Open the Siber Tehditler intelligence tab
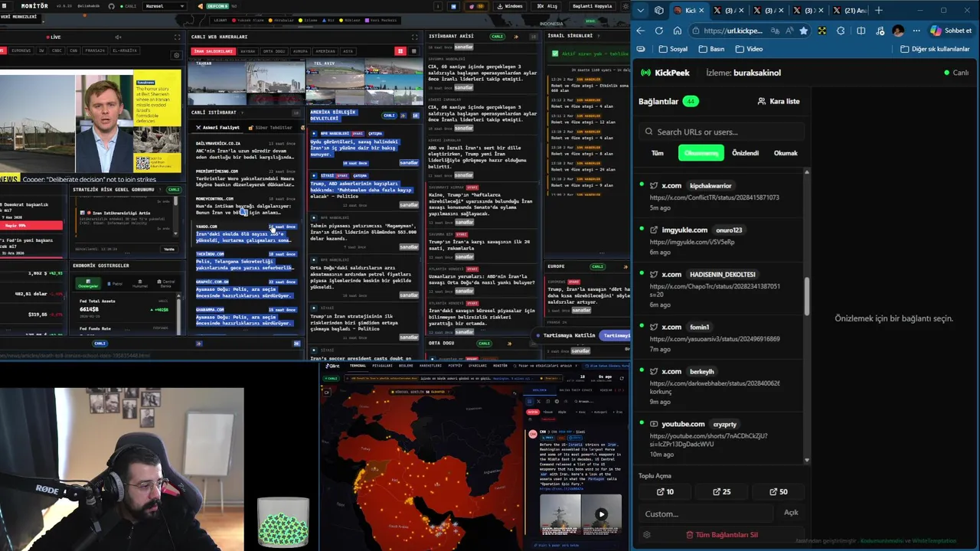The height and width of the screenshot is (551, 980). click(269, 128)
